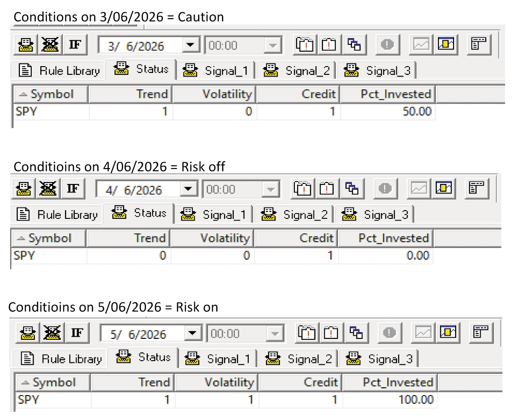This screenshot has height=420, width=516.
Task: Open the 4/6/2026 date dropdown arrow
Action: tap(188, 189)
